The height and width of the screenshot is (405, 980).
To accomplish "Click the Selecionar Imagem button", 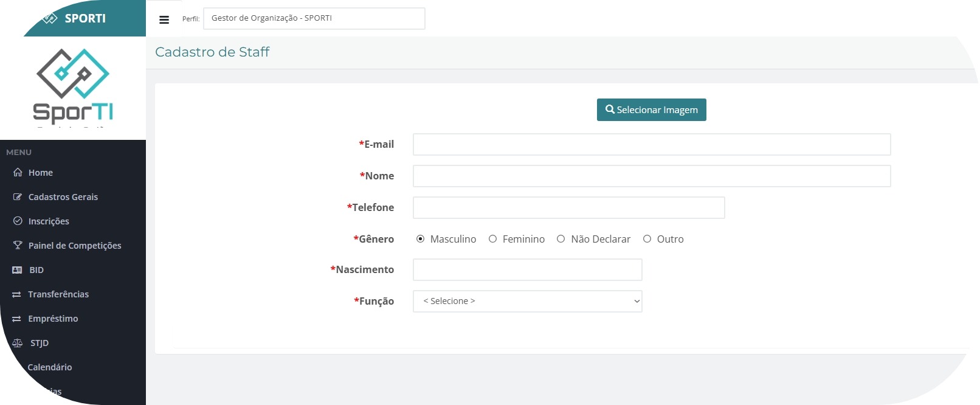I will (x=651, y=110).
